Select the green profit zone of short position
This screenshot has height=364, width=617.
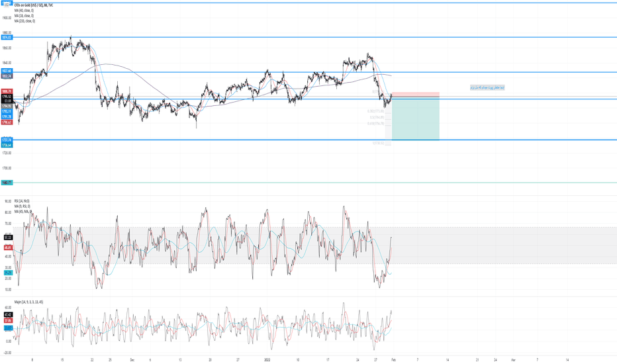coord(416,118)
